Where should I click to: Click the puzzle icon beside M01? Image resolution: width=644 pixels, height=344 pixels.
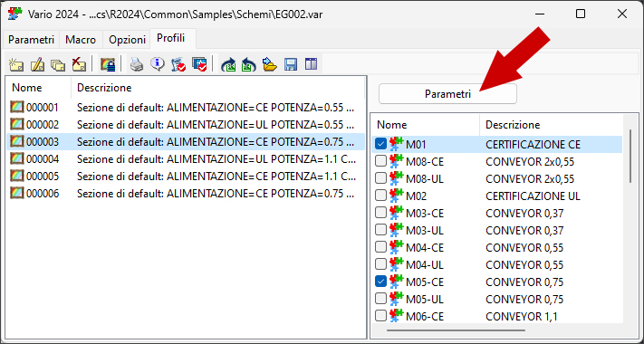[x=396, y=144]
